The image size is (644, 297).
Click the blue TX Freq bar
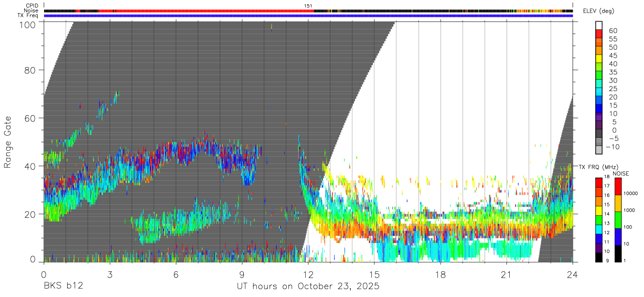click(x=308, y=16)
